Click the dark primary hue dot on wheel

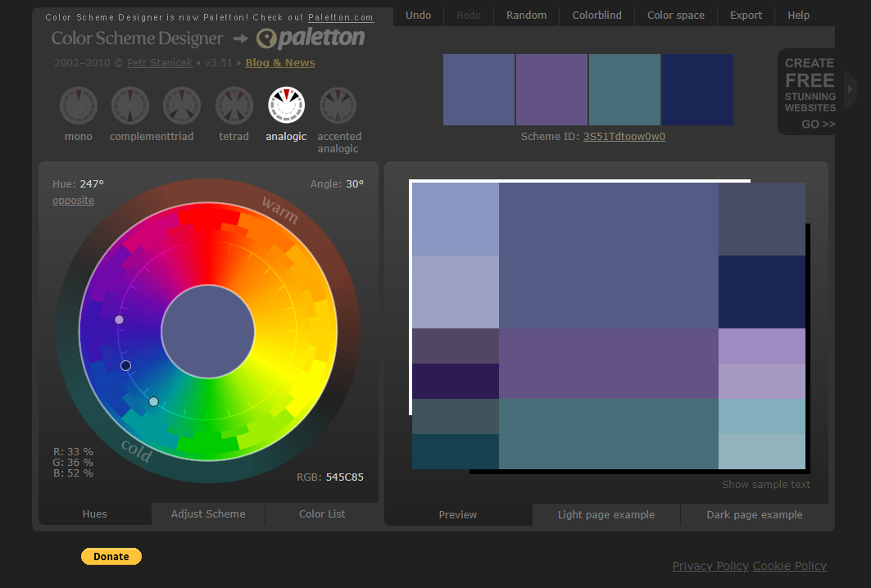click(125, 365)
